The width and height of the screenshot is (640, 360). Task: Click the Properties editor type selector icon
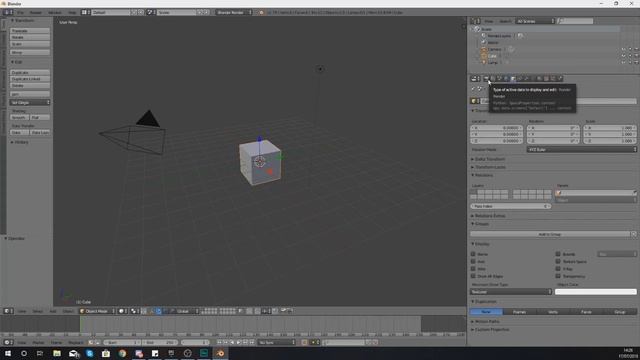tap(475, 78)
